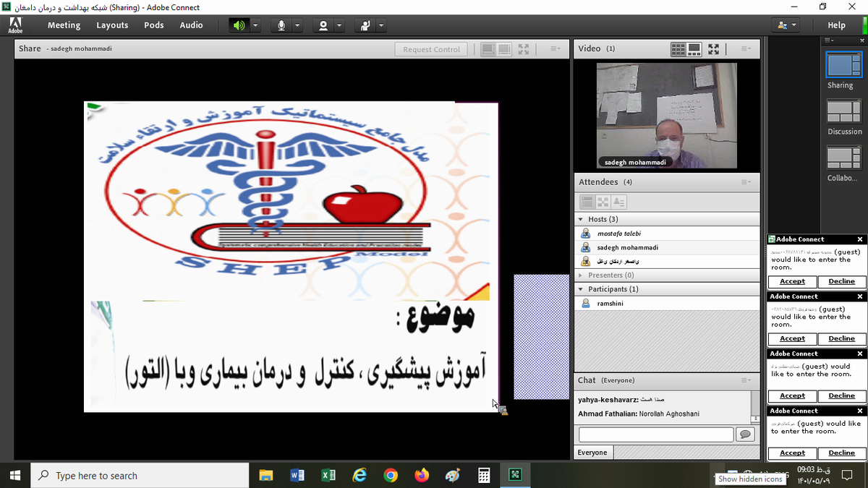
Task: Select the first Share pod view mode icon
Action: coord(488,49)
